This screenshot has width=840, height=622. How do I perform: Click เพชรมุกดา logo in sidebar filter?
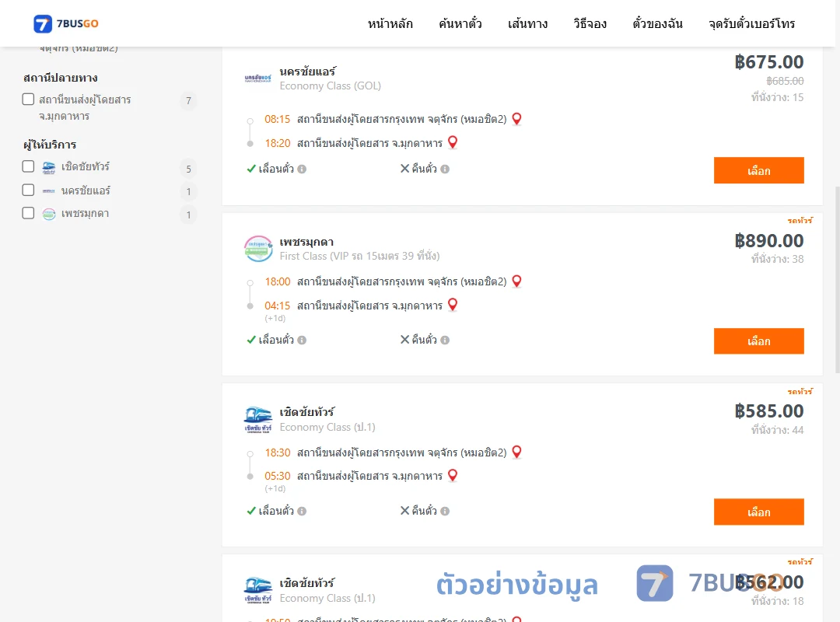click(49, 215)
